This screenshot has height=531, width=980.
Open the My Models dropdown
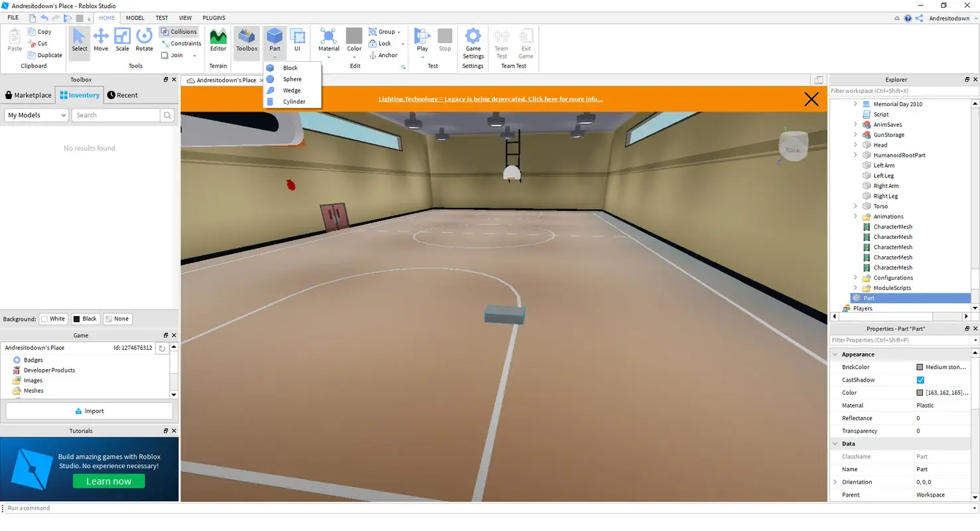[x=36, y=115]
